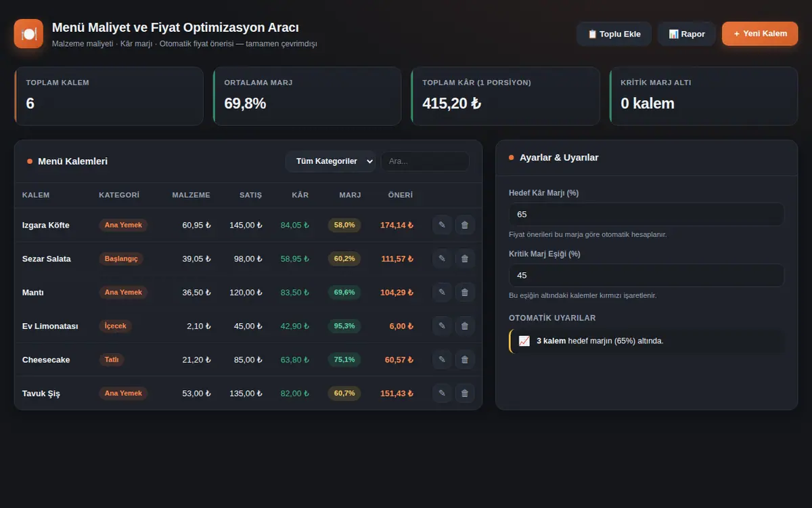Click the 95,3% margin badge

(344, 326)
